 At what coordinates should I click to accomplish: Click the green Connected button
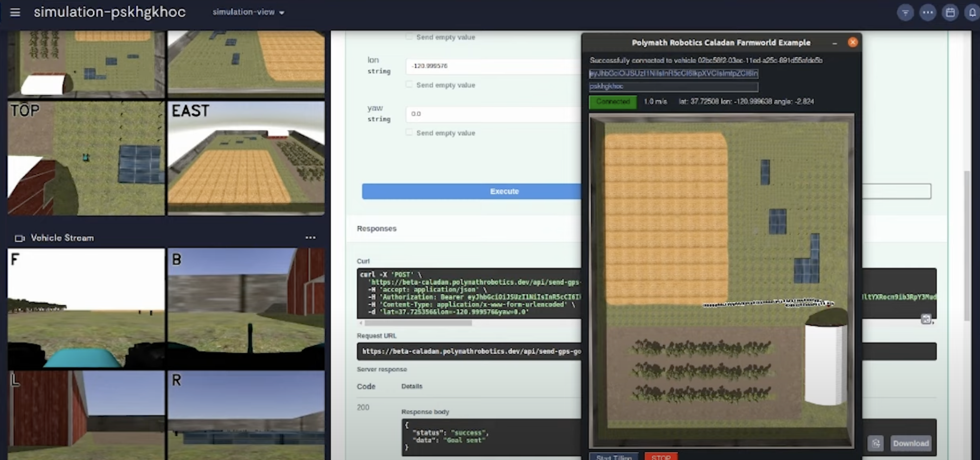pyautogui.click(x=613, y=102)
